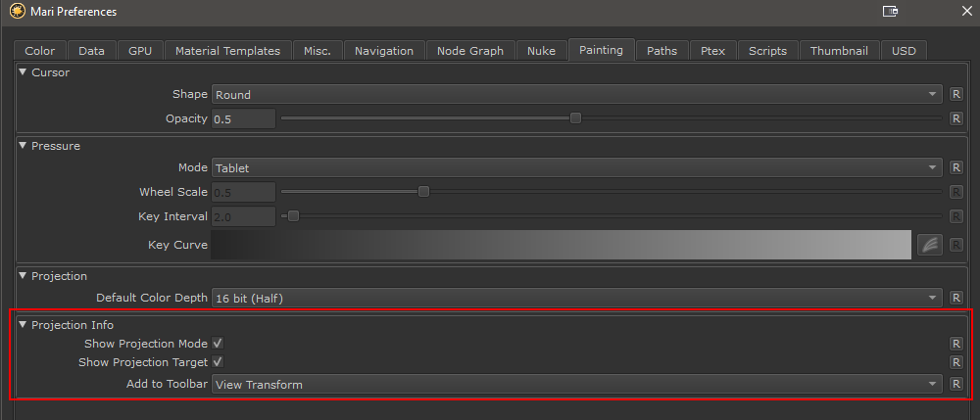Reset the Cursor Opacity value
This screenshot has height=420, width=980.
[x=956, y=118]
